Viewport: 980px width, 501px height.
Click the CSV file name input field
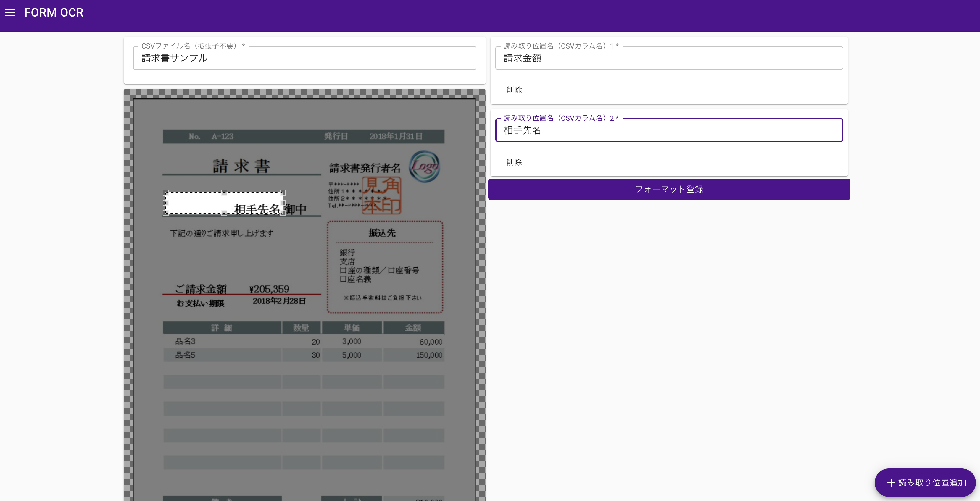click(304, 58)
